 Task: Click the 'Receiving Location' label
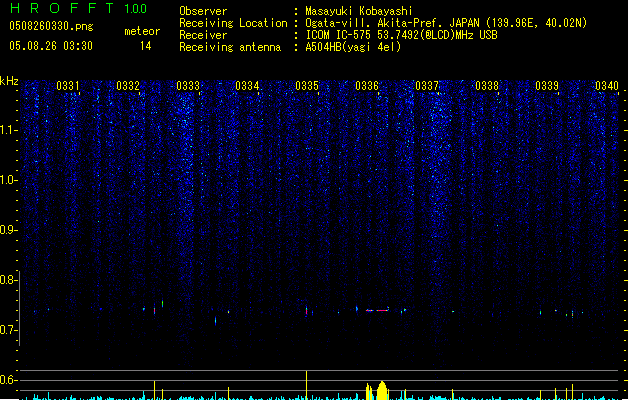pos(233,23)
